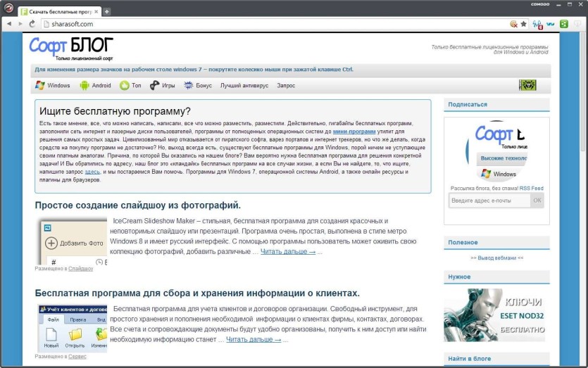Screen dimensions: 588x368
Task: Close the 'Скачать бесплатные прогр' tab
Action: (x=96, y=12)
